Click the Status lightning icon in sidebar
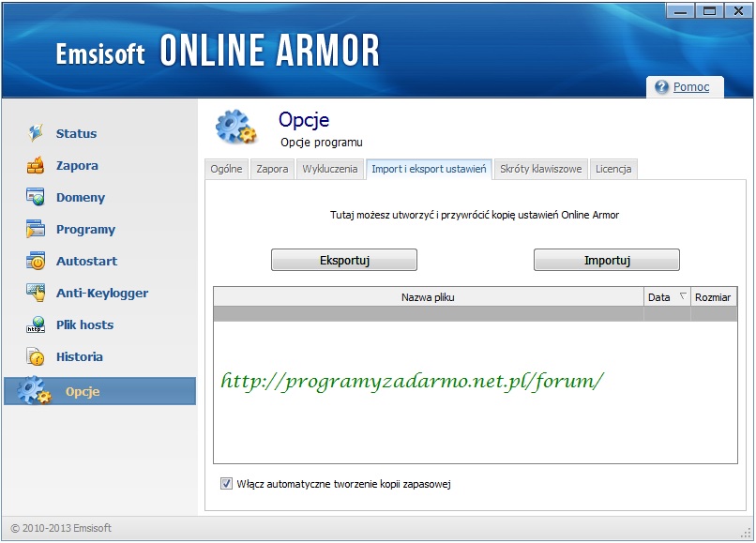Screen dimensions: 756x543 pos(36,133)
